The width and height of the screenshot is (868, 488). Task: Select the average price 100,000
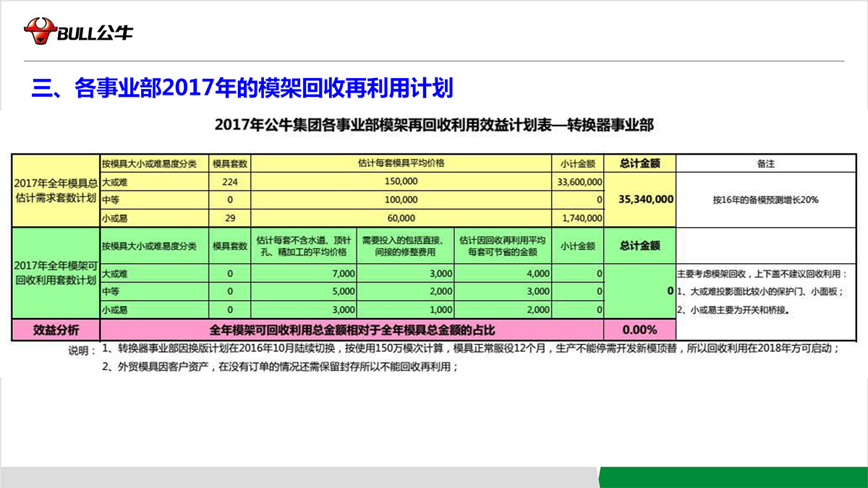pos(401,200)
